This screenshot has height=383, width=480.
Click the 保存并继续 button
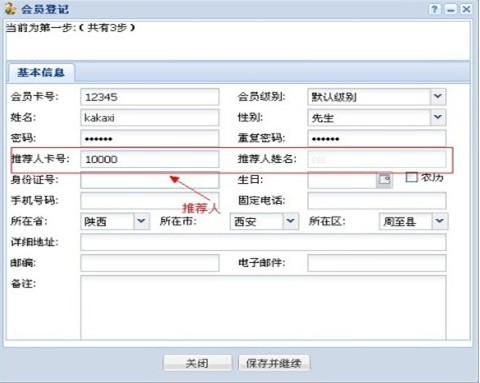[x=274, y=363]
